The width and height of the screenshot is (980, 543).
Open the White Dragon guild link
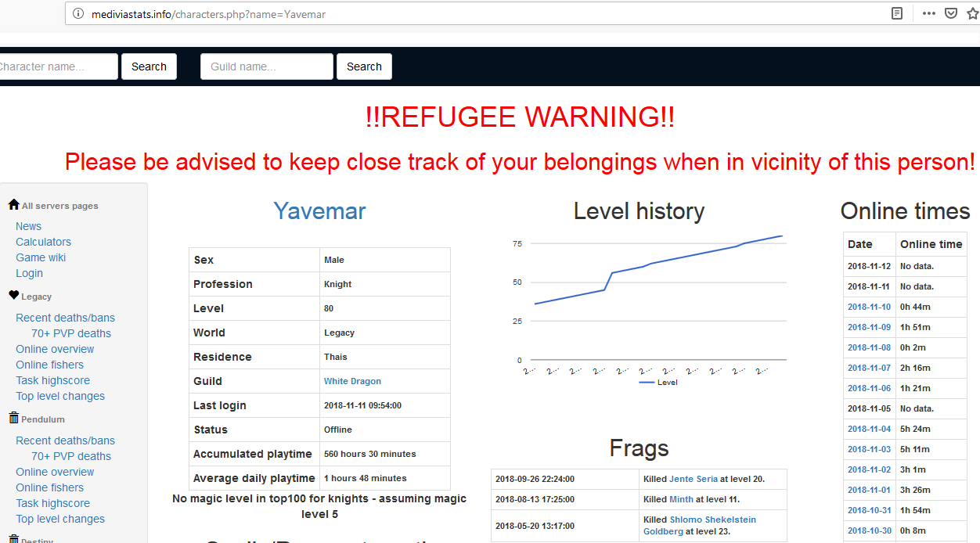click(352, 381)
